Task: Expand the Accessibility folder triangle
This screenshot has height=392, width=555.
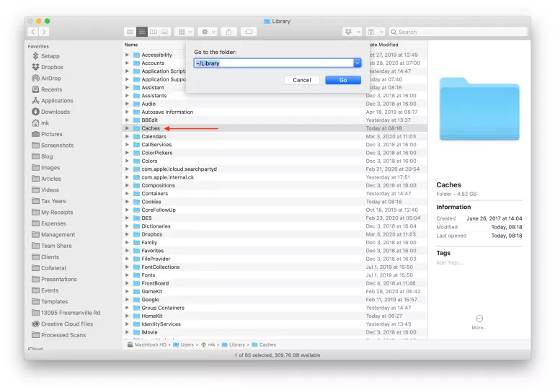Action: (x=127, y=55)
